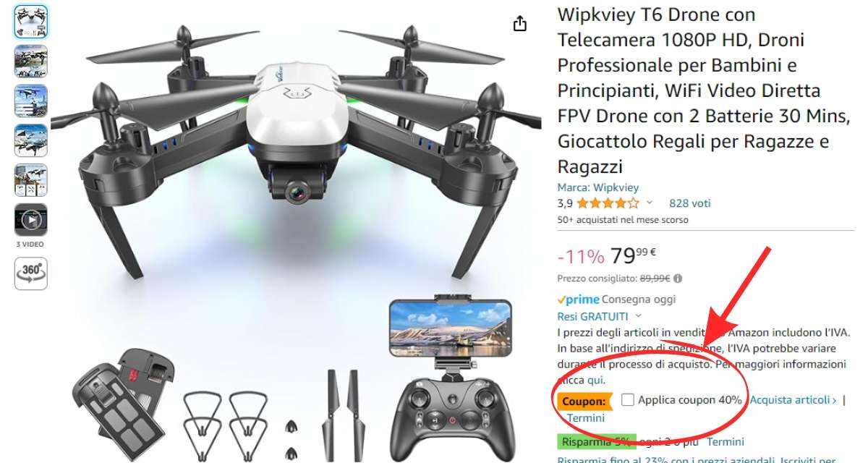Open Termini link next to Risparmia 5%
This screenshot has width=868, height=463.
[x=725, y=442]
